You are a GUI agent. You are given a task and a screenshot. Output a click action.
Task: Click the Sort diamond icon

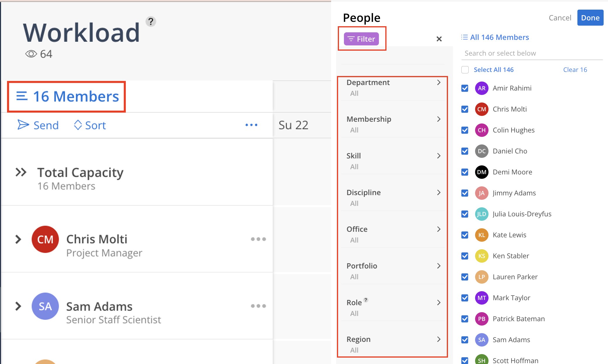pos(78,125)
